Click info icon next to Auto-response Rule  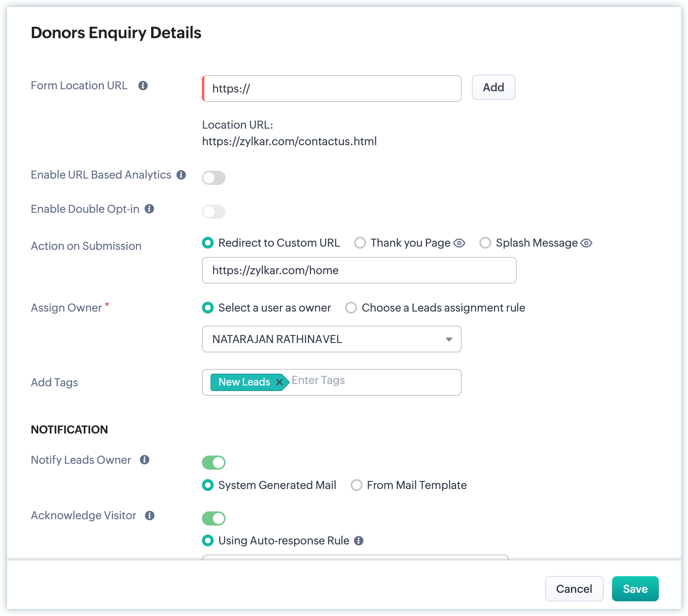[x=359, y=541]
